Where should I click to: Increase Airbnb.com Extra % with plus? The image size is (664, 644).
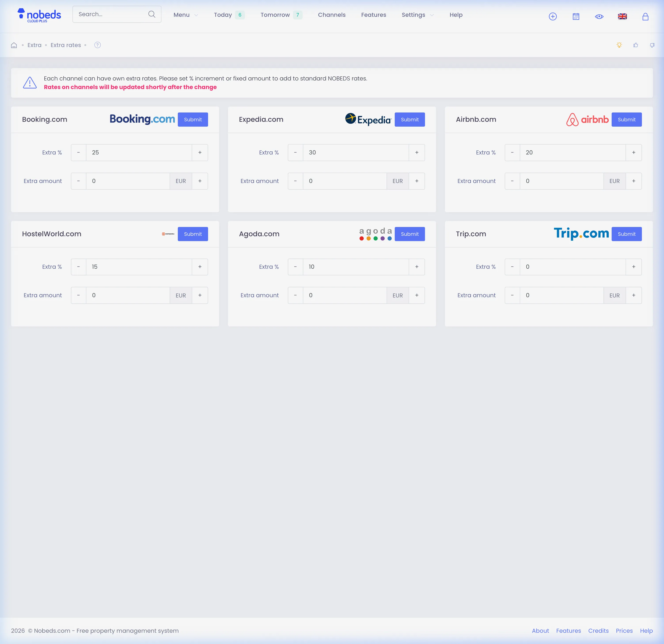click(634, 152)
